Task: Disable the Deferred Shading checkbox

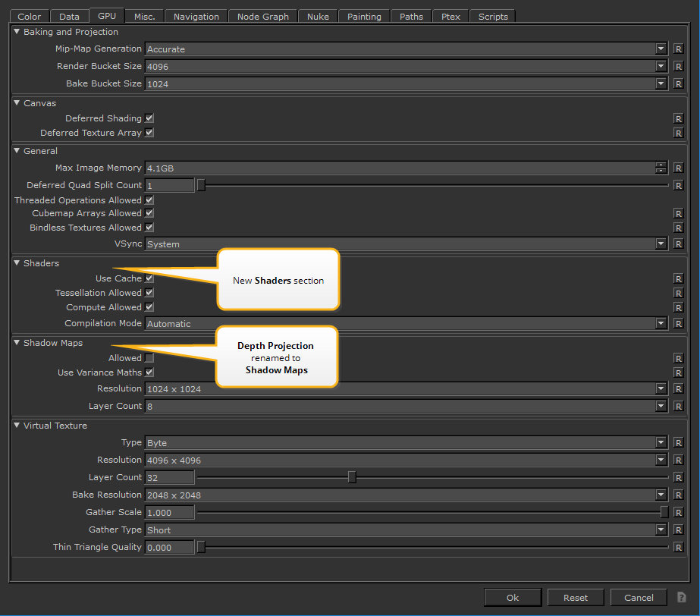Action: [x=149, y=118]
